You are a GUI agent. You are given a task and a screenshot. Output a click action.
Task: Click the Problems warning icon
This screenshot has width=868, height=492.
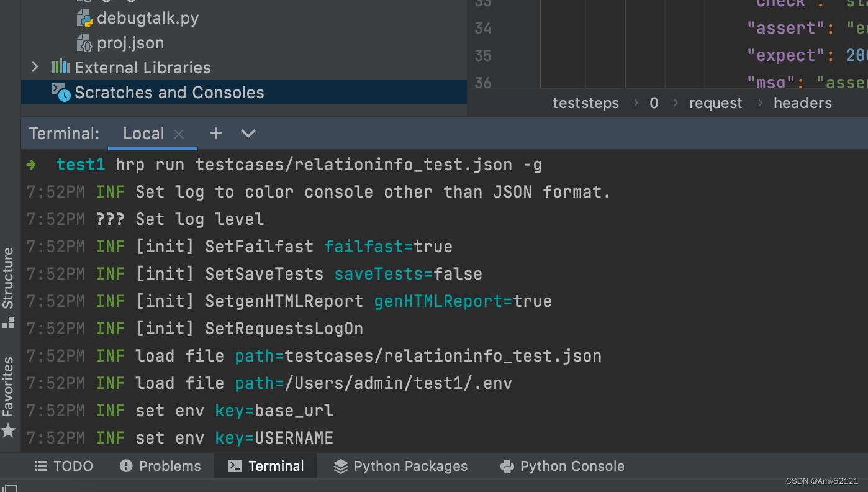(126, 466)
